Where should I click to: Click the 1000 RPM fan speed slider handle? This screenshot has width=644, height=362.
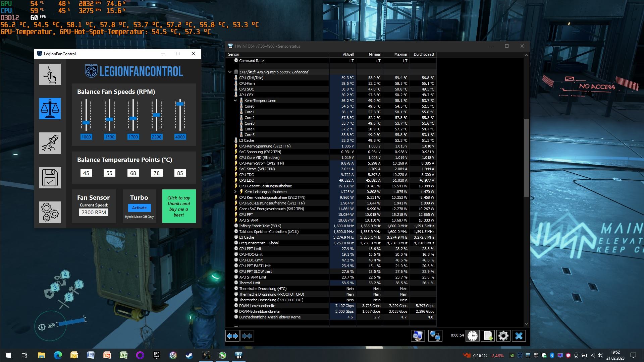pyautogui.click(x=86, y=123)
